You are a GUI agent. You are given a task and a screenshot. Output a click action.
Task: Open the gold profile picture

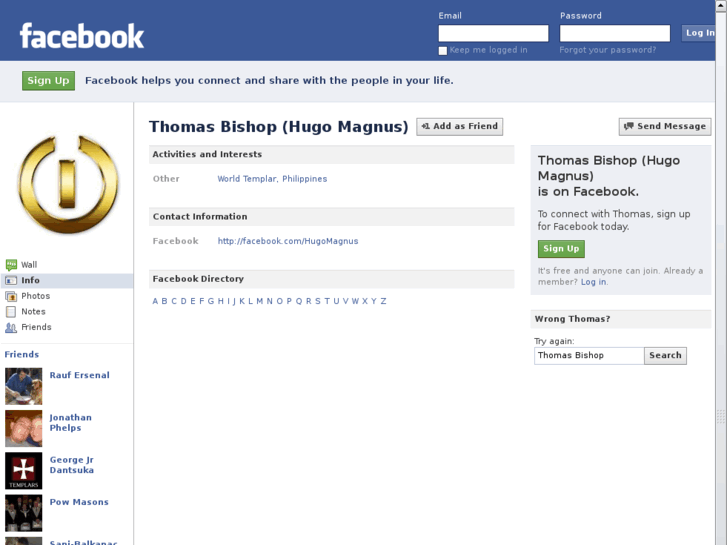click(x=68, y=184)
